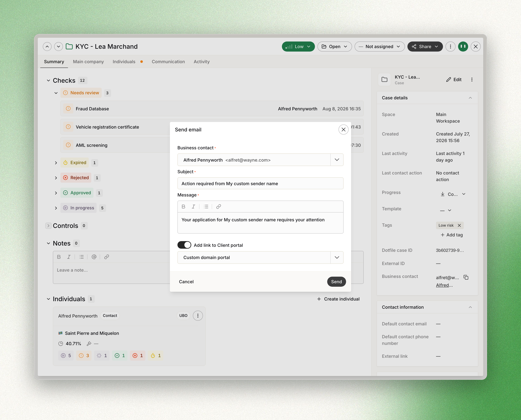Click the Subject input field
The width and height of the screenshot is (521, 420).
point(260,183)
